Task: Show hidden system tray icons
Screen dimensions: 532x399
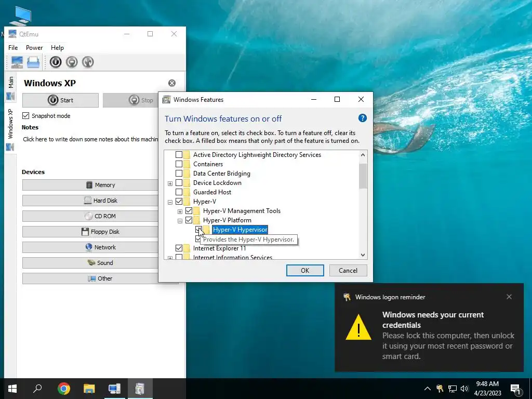Action: click(428, 389)
